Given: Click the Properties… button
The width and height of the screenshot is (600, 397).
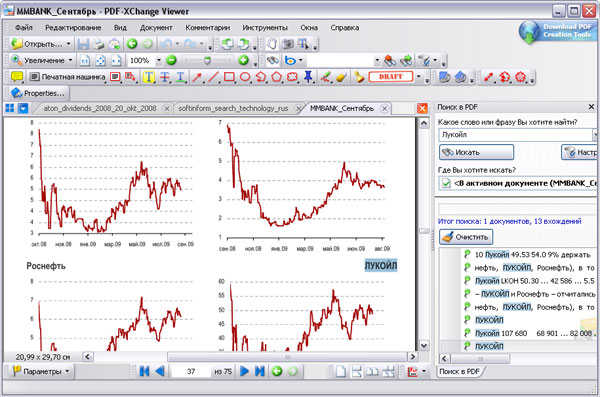Looking at the screenshot, I should 38,93.
